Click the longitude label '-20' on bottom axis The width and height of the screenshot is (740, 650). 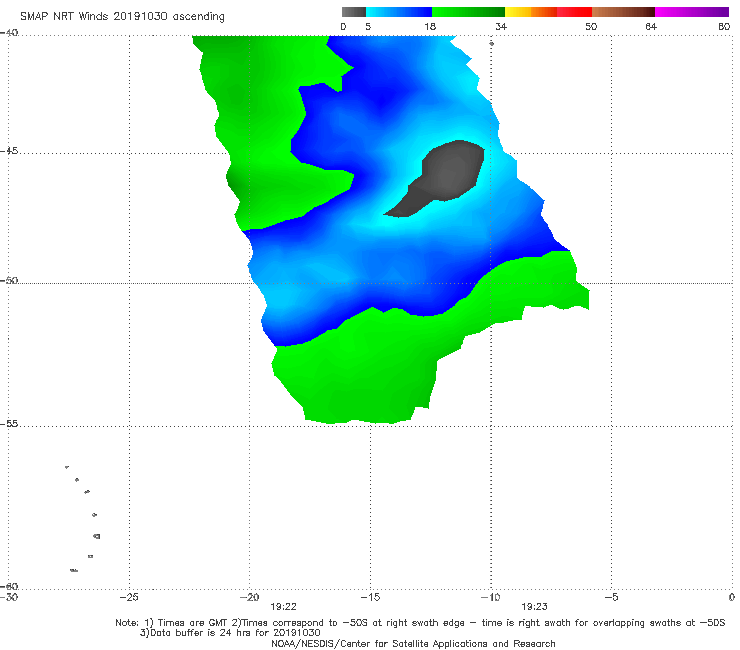pyautogui.click(x=249, y=597)
